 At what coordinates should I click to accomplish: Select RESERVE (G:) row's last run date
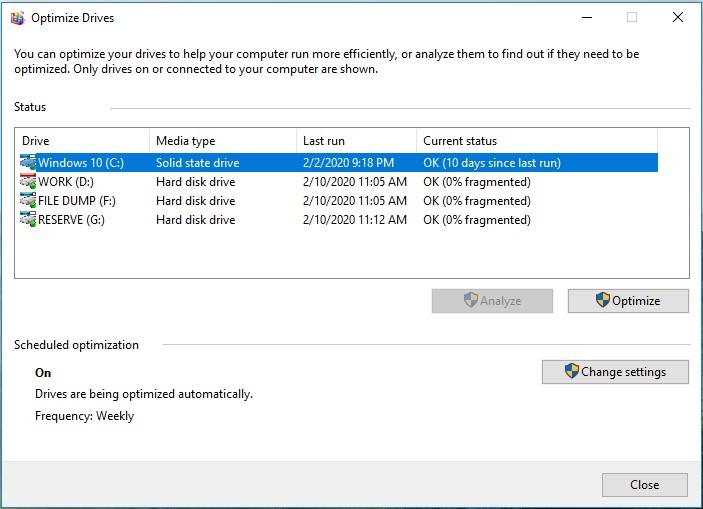tap(355, 220)
